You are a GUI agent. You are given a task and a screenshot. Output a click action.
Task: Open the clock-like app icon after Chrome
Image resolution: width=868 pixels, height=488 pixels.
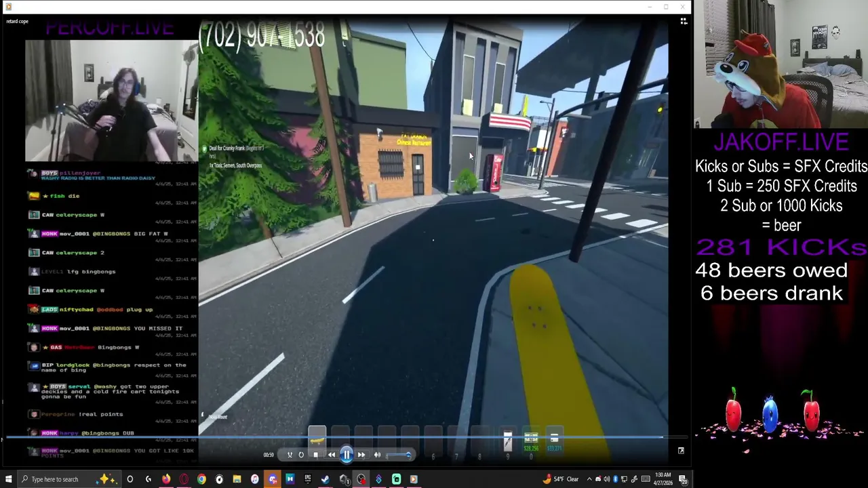pyautogui.click(x=219, y=479)
